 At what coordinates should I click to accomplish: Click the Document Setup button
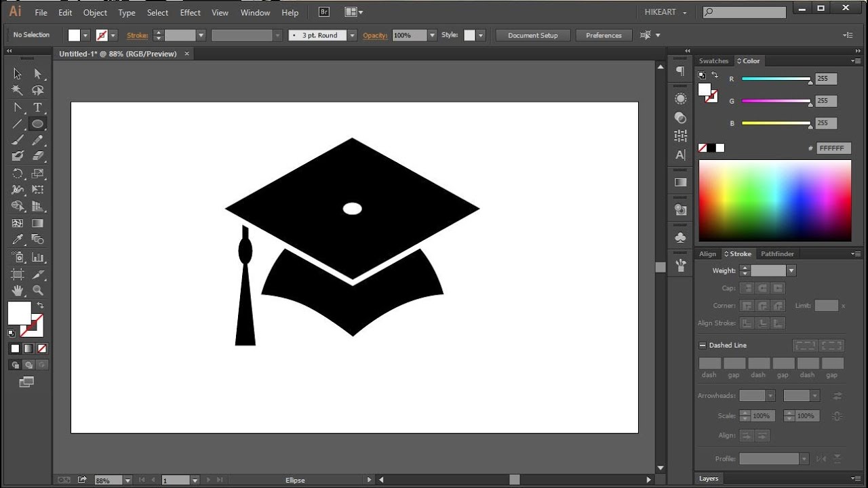532,35
